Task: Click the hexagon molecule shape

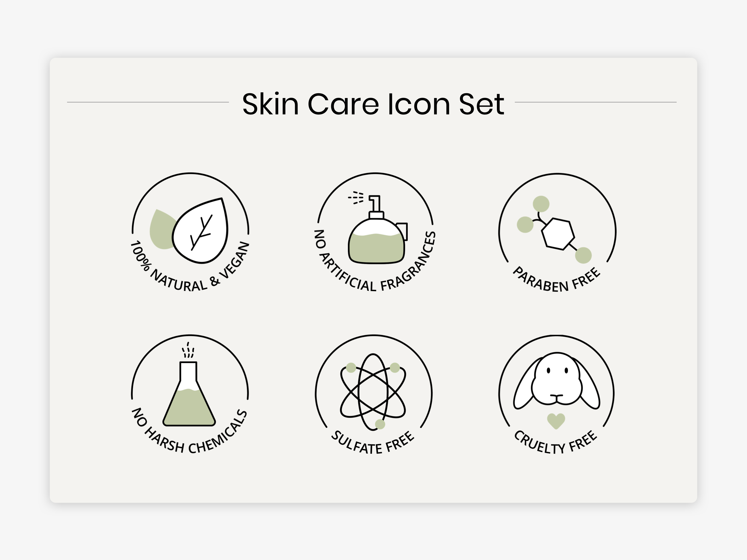Action: 557,234
